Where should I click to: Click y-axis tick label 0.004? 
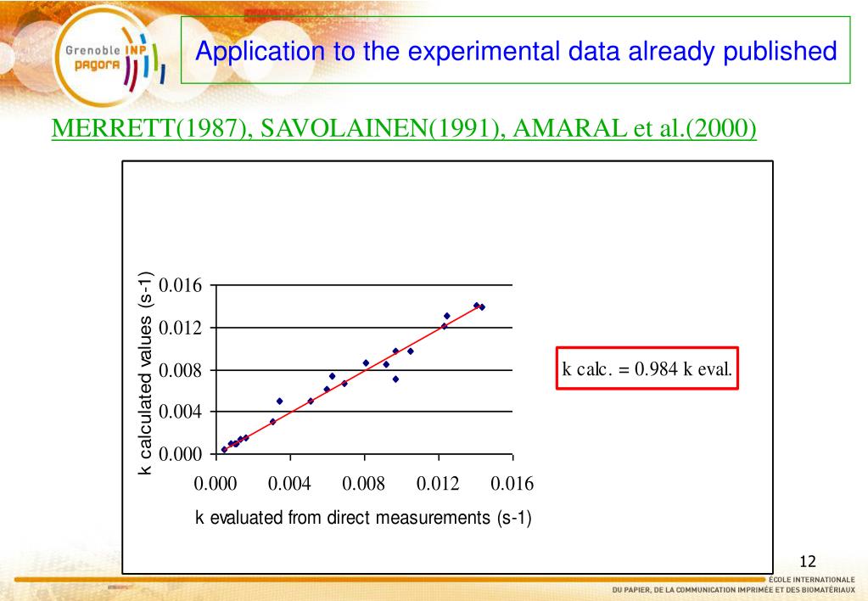pos(181,412)
